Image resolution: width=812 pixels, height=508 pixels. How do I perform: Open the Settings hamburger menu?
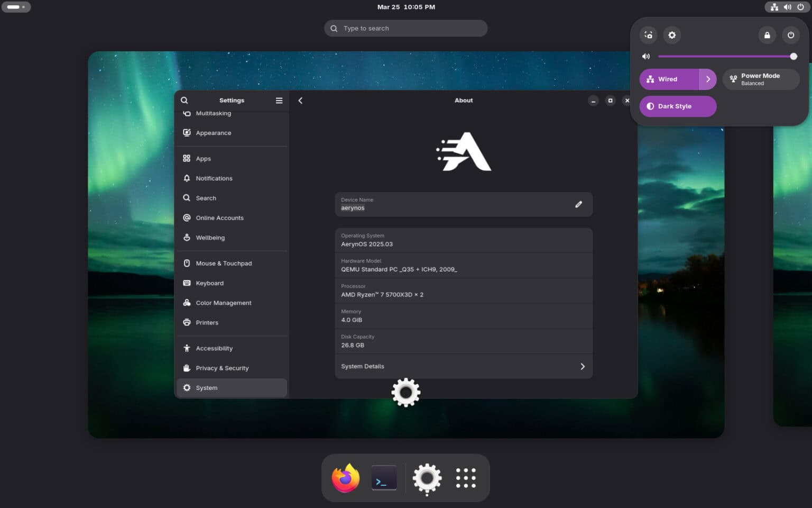pyautogui.click(x=279, y=100)
